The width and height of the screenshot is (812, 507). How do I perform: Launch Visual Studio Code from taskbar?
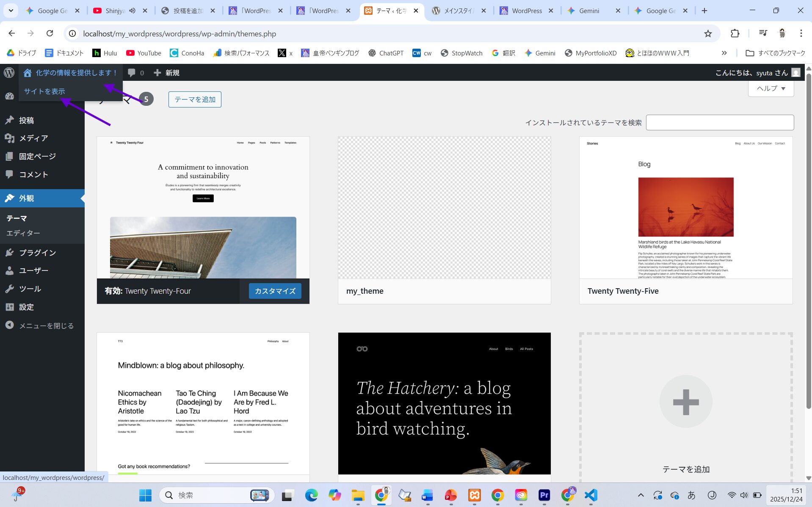(x=591, y=495)
